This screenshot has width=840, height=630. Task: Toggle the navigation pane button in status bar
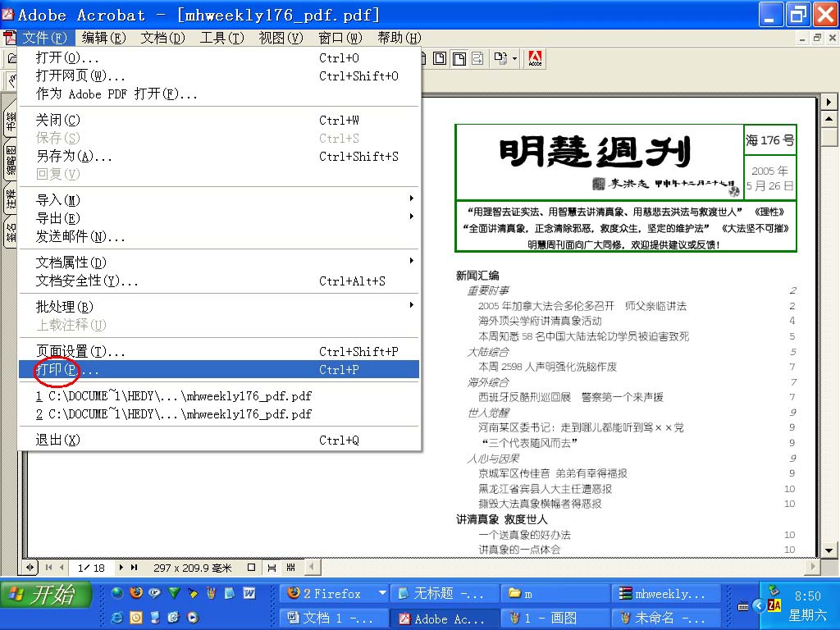click(31, 568)
